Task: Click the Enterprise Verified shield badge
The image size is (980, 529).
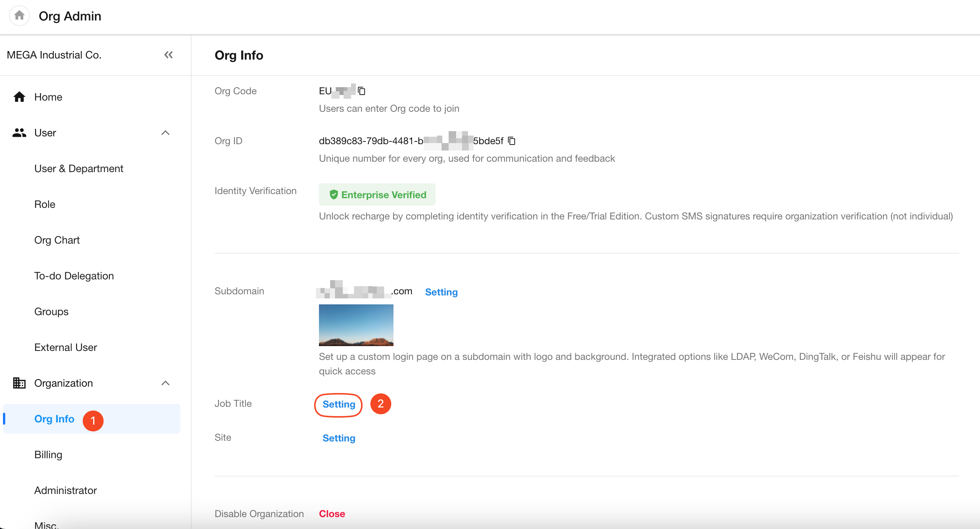Action: click(377, 195)
